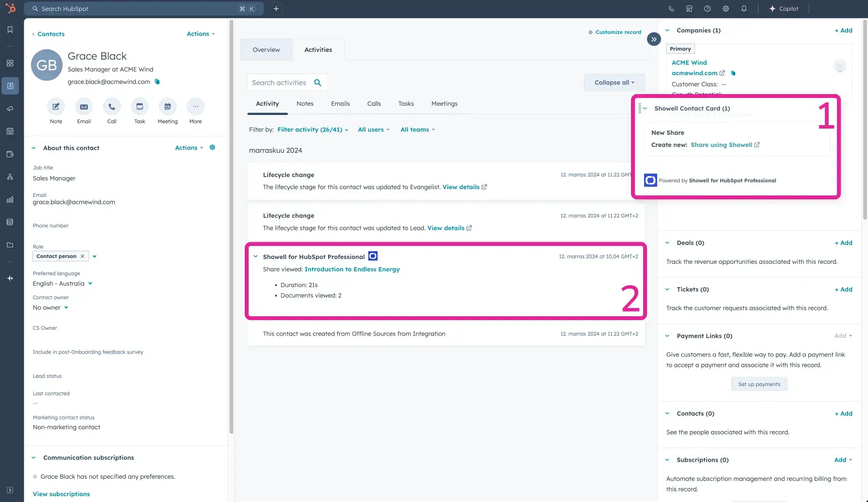This screenshot has width=868, height=502.
Task: Open About this contact settings gear
Action: tap(212, 147)
